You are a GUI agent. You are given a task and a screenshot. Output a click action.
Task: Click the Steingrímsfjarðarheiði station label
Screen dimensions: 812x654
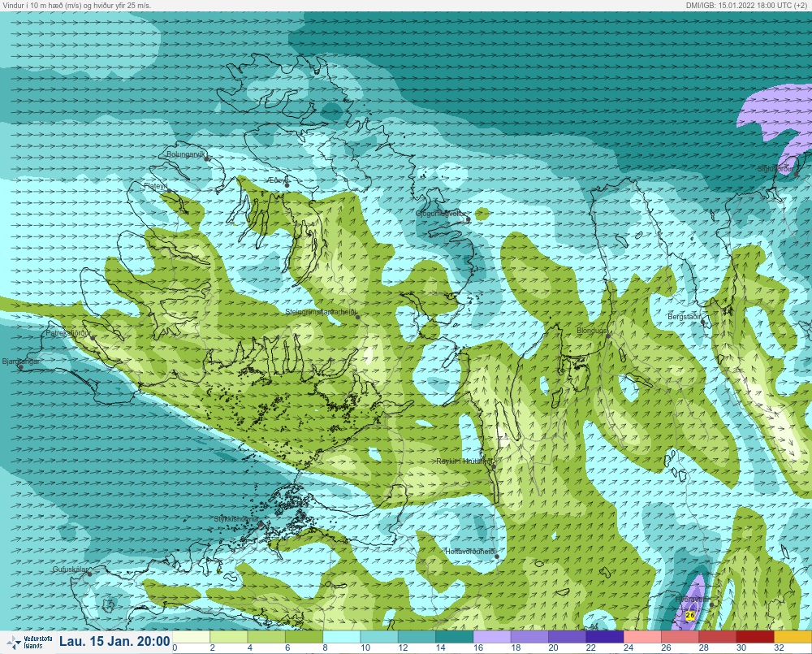click(321, 312)
